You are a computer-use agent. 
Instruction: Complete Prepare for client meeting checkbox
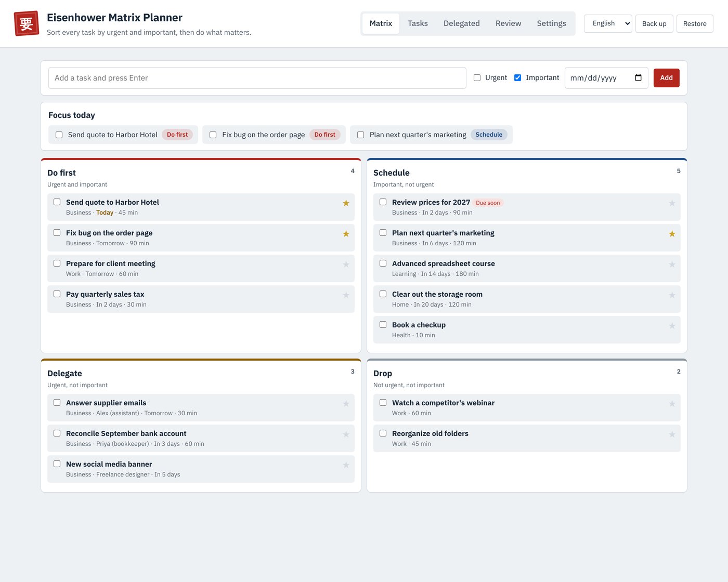(x=57, y=263)
